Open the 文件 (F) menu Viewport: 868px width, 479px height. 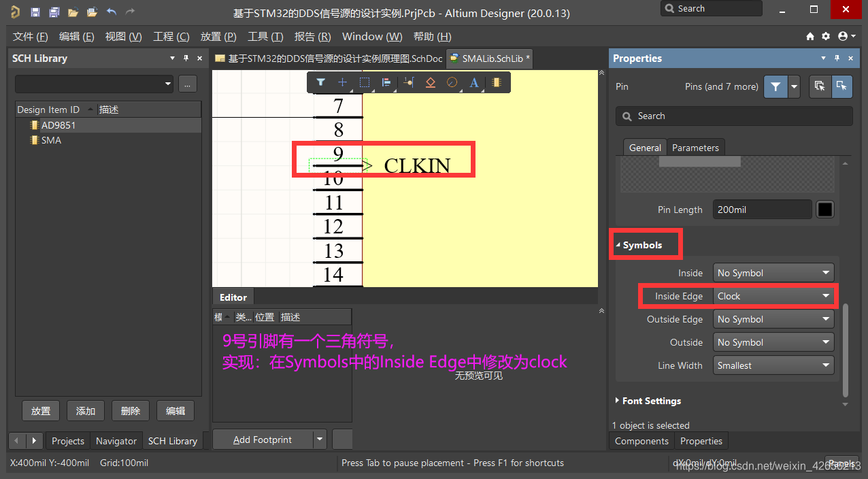click(x=31, y=36)
